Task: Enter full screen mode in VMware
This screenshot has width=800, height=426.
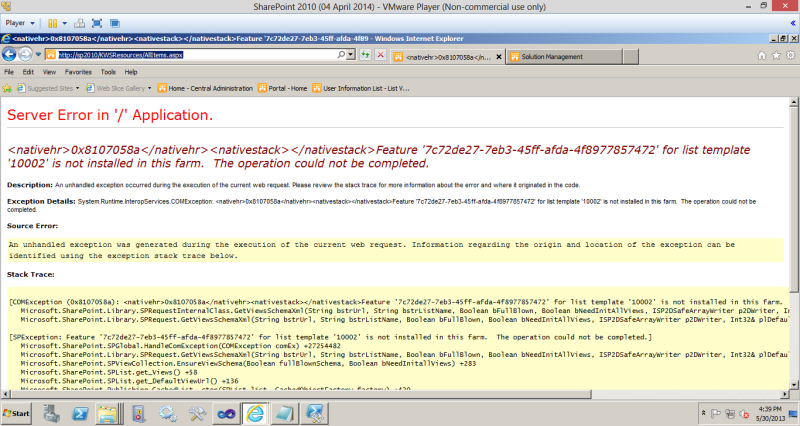Action: coord(97,23)
